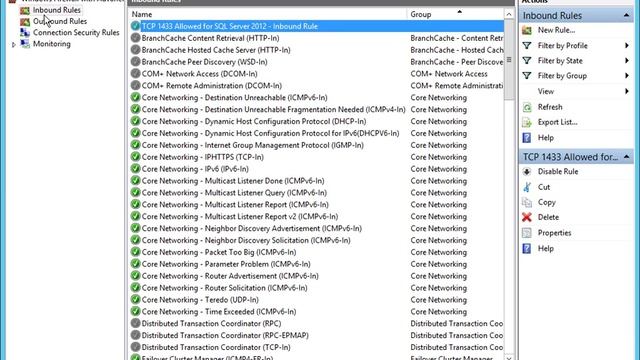Click green check of Neighbor Discovery Advertisement
The height and width of the screenshot is (360, 640).
pyautogui.click(x=136, y=228)
